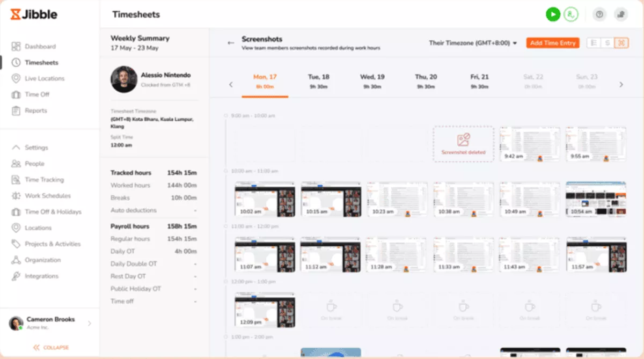Click the People icon in sidebar
Viewport: 644px width, 359px height.
coord(16,164)
